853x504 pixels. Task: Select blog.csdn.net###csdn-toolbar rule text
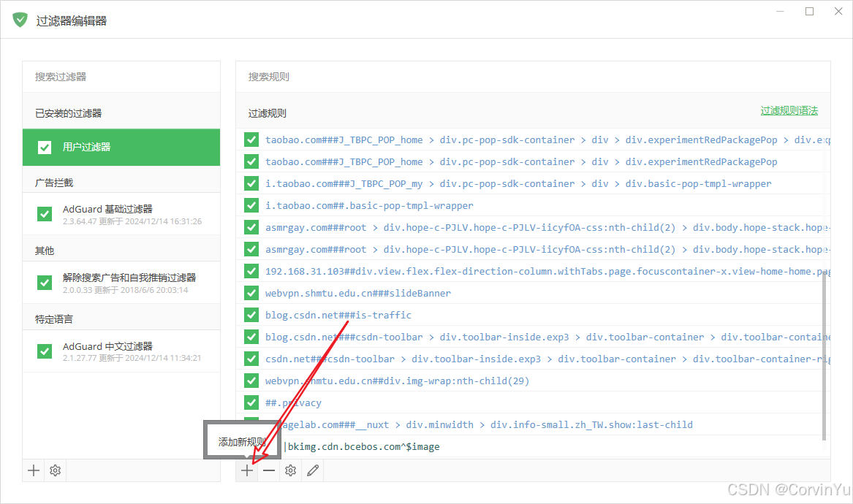(547, 337)
